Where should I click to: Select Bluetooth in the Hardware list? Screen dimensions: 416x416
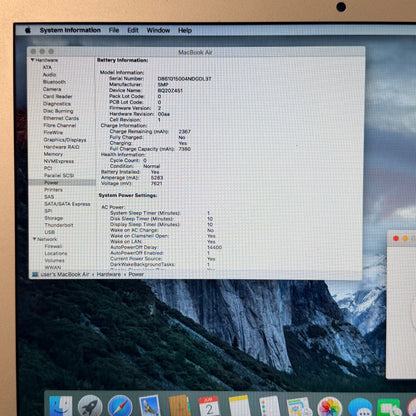[x=54, y=82]
